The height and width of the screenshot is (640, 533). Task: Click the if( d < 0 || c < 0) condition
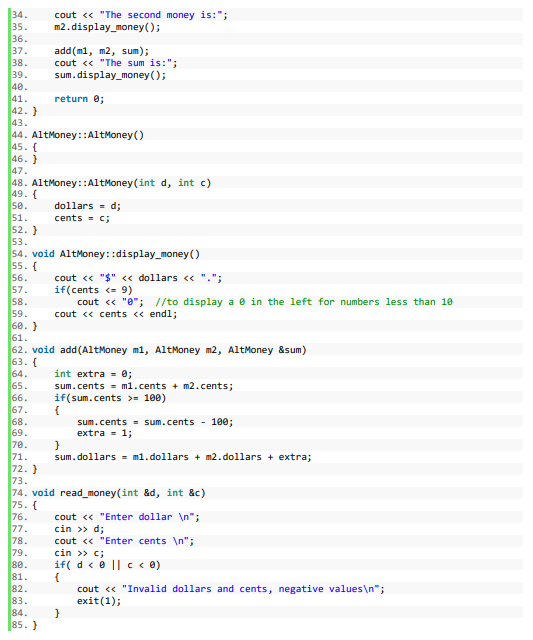[107, 565]
